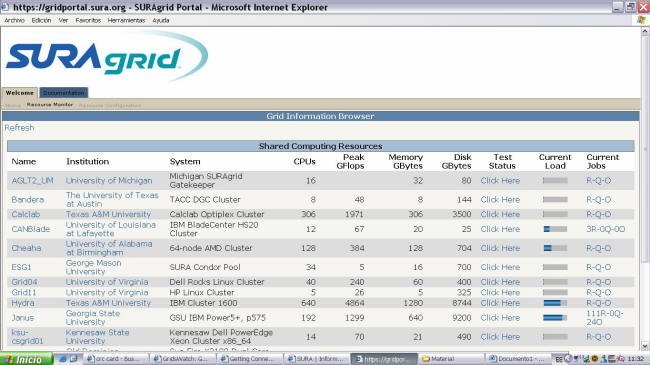Click the page vertical scrollbar
650x365 pixels.
pos(645,149)
